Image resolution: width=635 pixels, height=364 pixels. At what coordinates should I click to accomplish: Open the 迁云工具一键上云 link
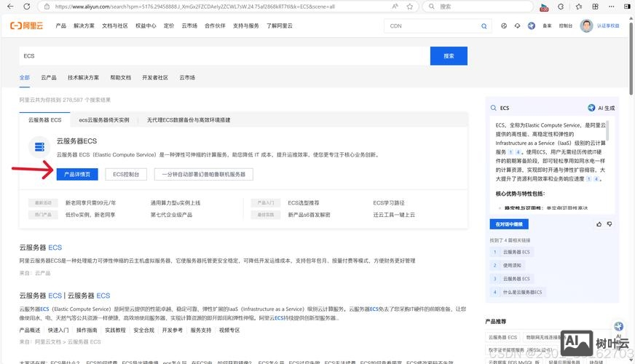point(394,215)
